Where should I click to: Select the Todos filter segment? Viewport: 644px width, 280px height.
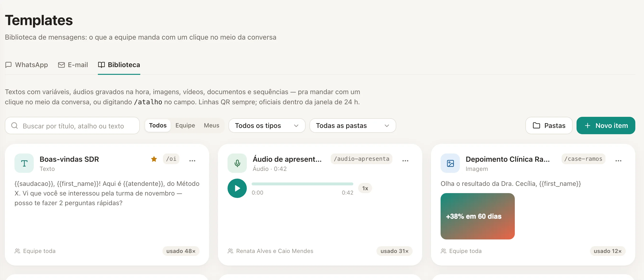[x=158, y=126]
